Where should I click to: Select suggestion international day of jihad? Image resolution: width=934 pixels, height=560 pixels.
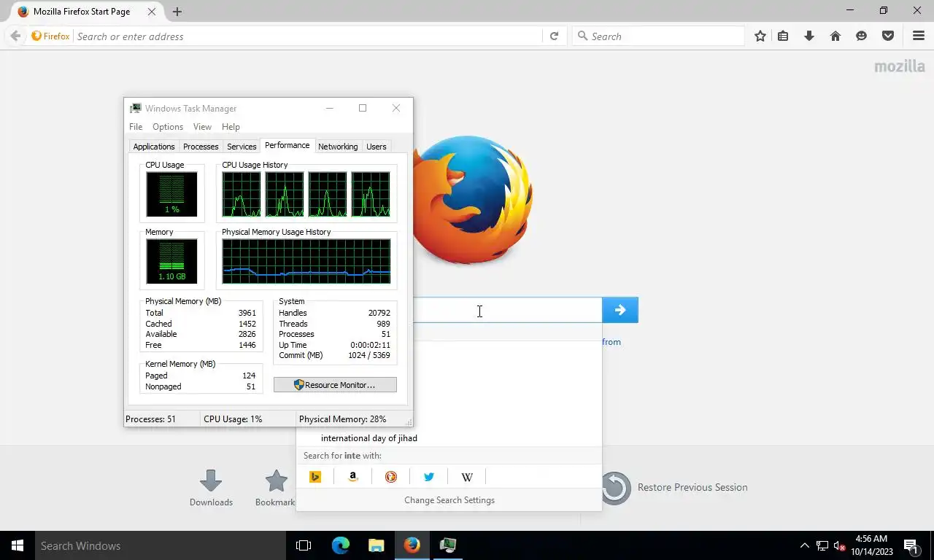pyautogui.click(x=369, y=438)
